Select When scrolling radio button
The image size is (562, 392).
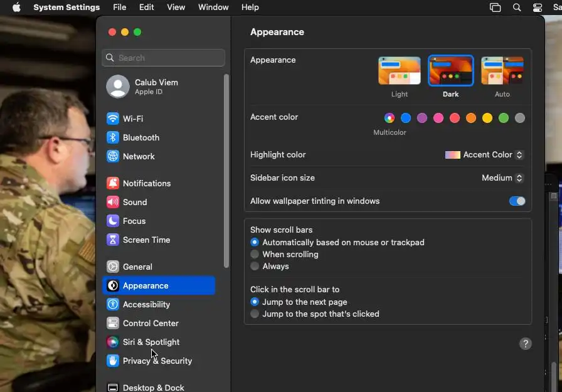tap(255, 254)
